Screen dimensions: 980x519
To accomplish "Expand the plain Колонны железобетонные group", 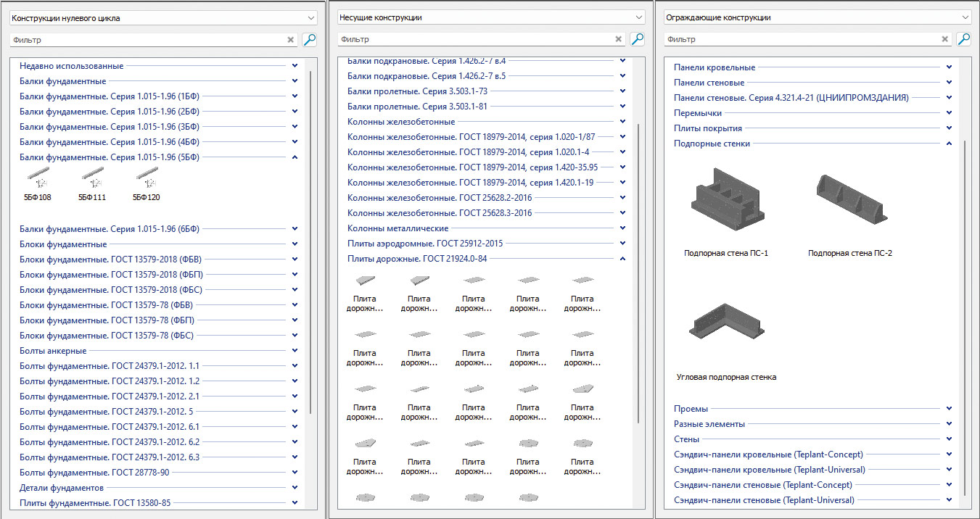I will point(623,122).
